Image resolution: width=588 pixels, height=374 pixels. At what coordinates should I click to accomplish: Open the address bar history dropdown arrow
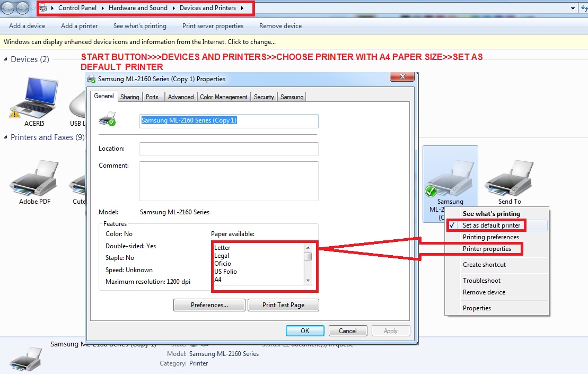(573, 8)
